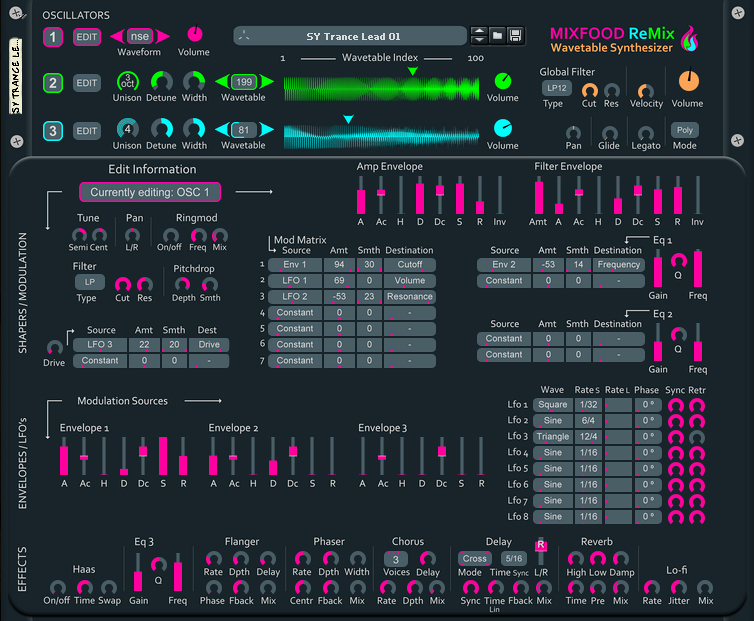
Task: Click EDIT button for oscillator 3
Action: pyautogui.click(x=87, y=131)
